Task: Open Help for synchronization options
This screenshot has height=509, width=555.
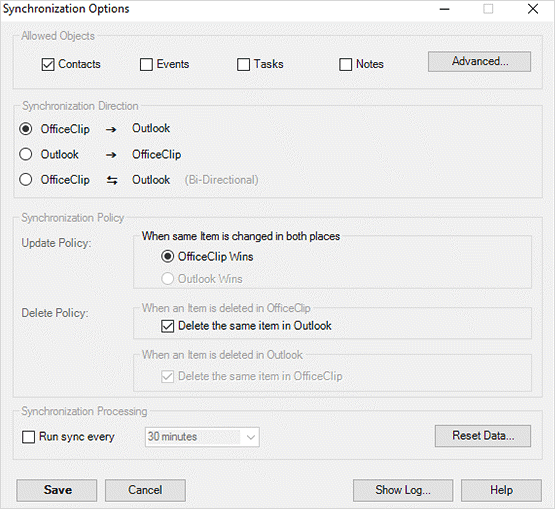Action: (501, 490)
